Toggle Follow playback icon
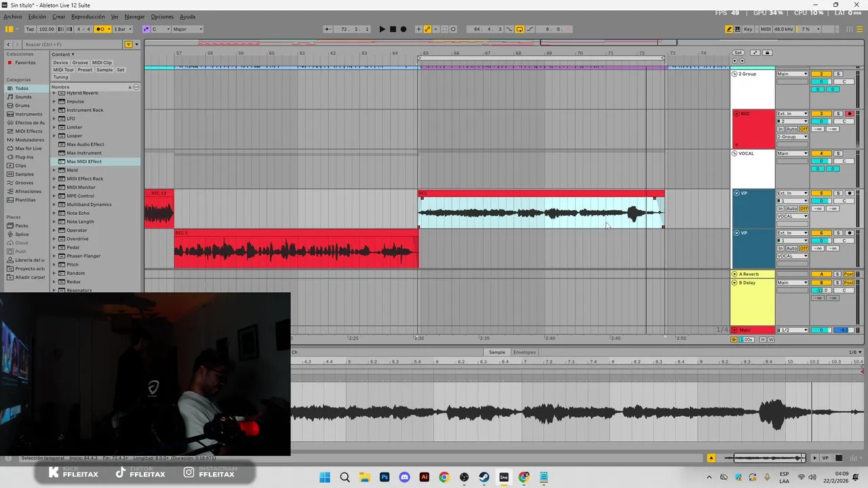Viewport: 868px width, 488px height. (328, 29)
